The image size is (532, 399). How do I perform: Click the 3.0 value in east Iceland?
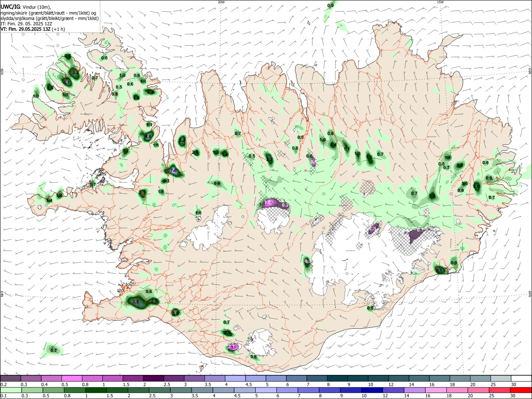476,187
